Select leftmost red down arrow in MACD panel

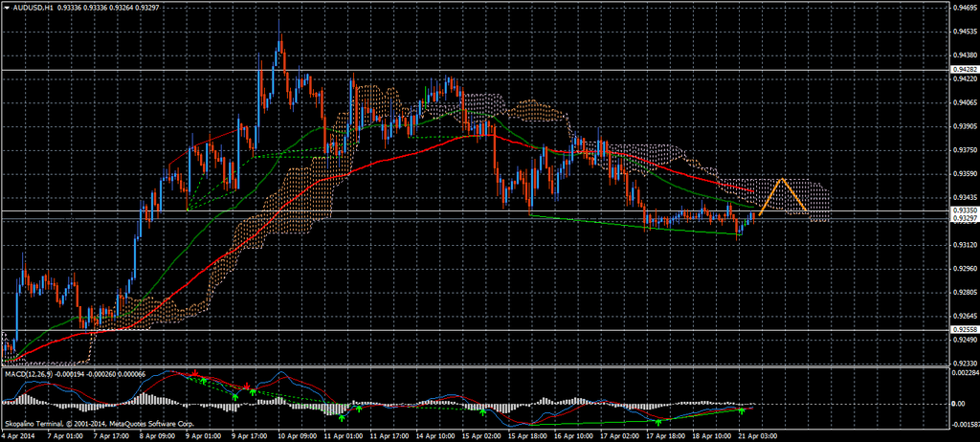(196, 371)
